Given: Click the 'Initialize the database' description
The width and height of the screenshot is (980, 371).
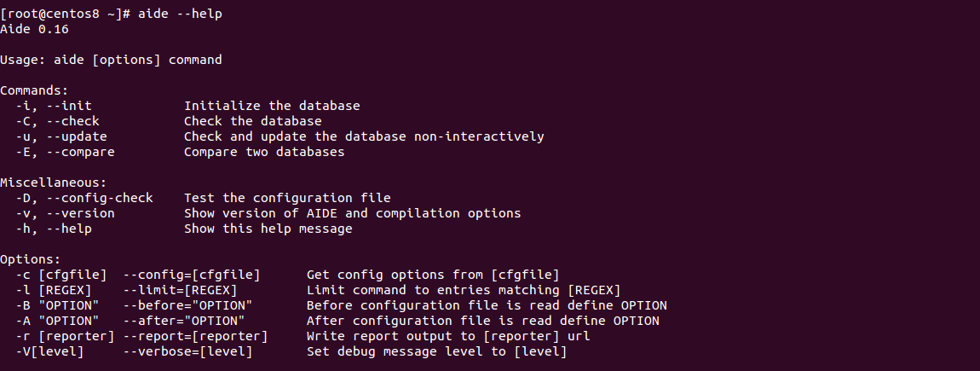Looking at the screenshot, I should coord(272,106).
